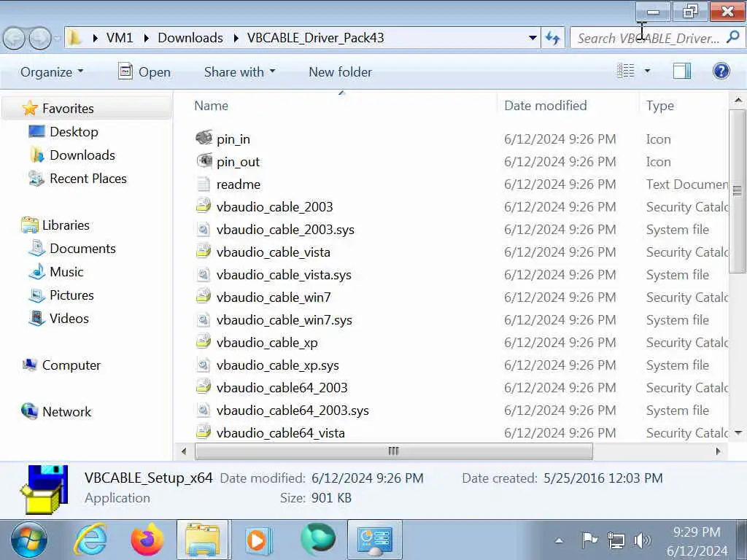This screenshot has width=747, height=560.
Task: Select the readme text document icon
Action: click(204, 184)
